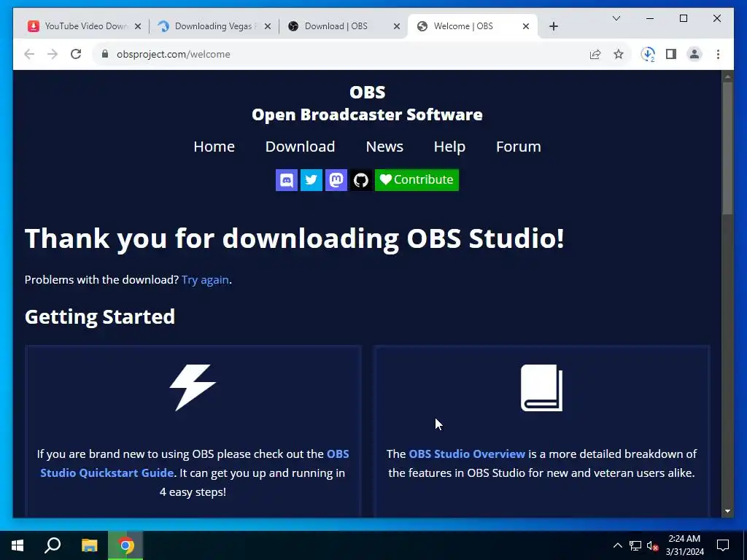Image resolution: width=747 pixels, height=560 pixels.
Task: Open the Chrome profile avatar menu
Action: coord(694,54)
